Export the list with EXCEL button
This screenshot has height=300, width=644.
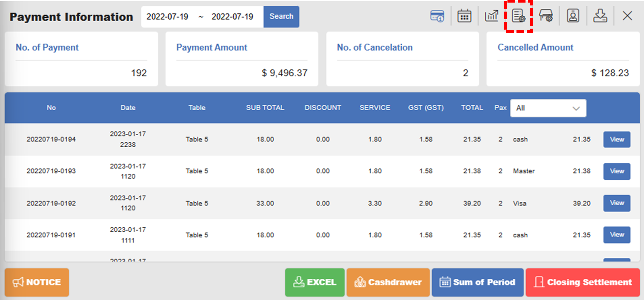[315, 282]
